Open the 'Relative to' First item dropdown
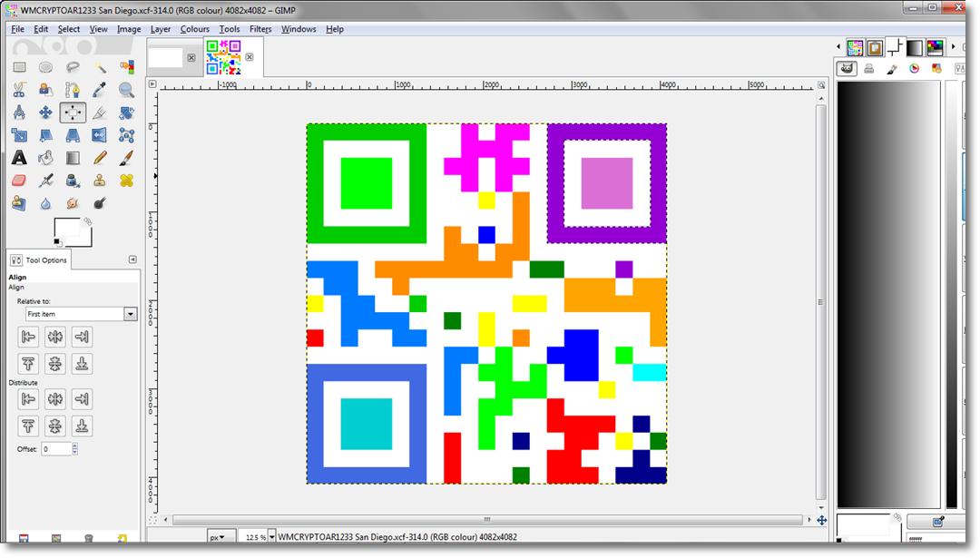980x558 pixels. 81,314
